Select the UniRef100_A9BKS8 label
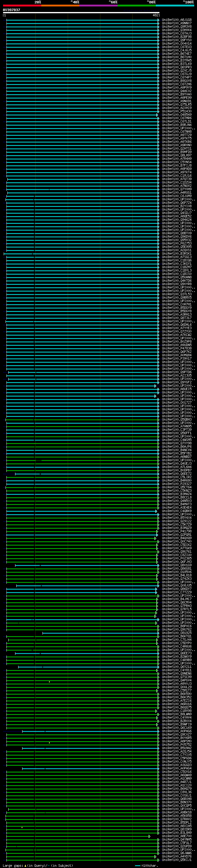This screenshot has height=868, width=197. [x=177, y=813]
